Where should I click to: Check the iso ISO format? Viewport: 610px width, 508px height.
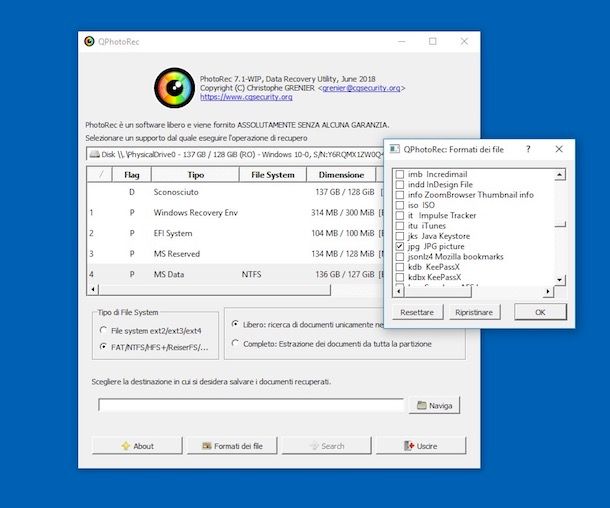click(400, 205)
